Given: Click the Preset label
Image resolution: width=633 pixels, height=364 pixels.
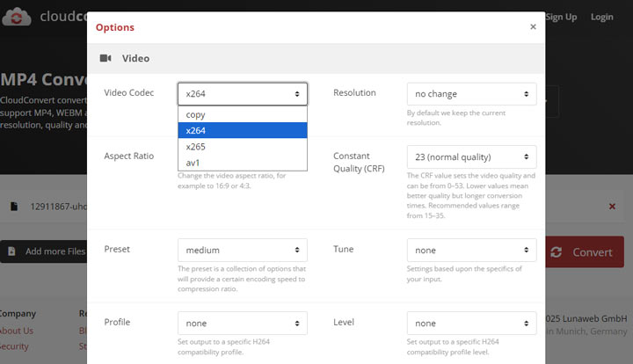Looking at the screenshot, I should (x=117, y=249).
